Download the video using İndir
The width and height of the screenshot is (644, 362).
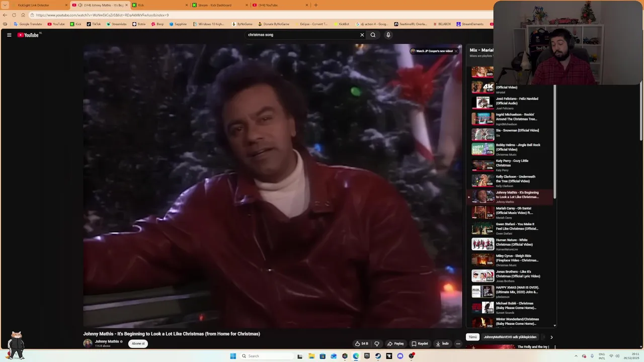point(442,343)
